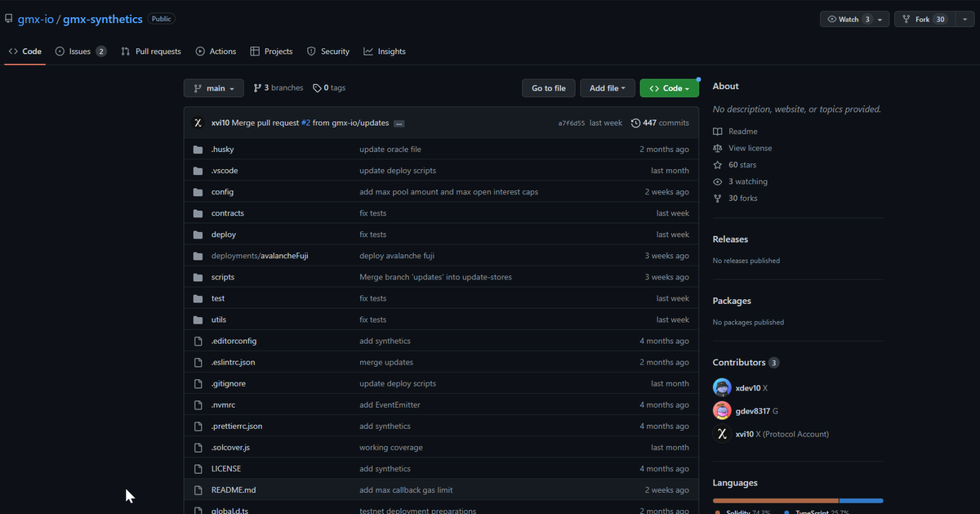The width and height of the screenshot is (980, 514).
Task: Open the Actions tab
Action: click(x=216, y=51)
